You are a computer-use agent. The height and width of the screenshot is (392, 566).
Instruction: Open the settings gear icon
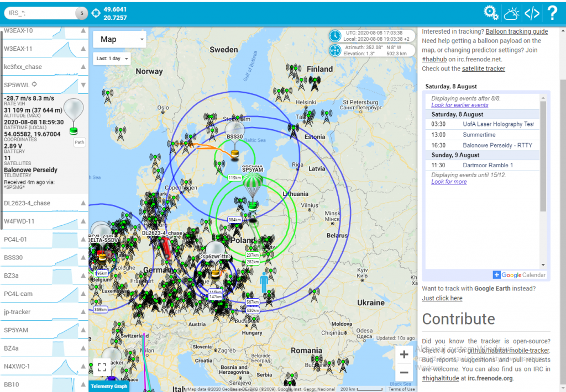tap(491, 13)
